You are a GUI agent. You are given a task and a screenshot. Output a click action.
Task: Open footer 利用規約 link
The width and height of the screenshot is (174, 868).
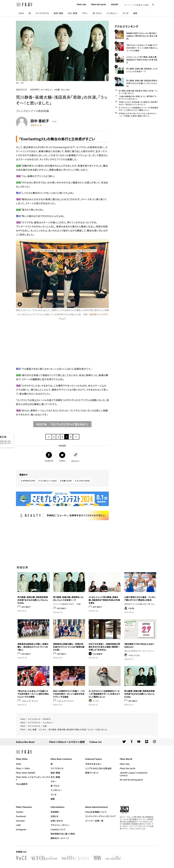55,812
